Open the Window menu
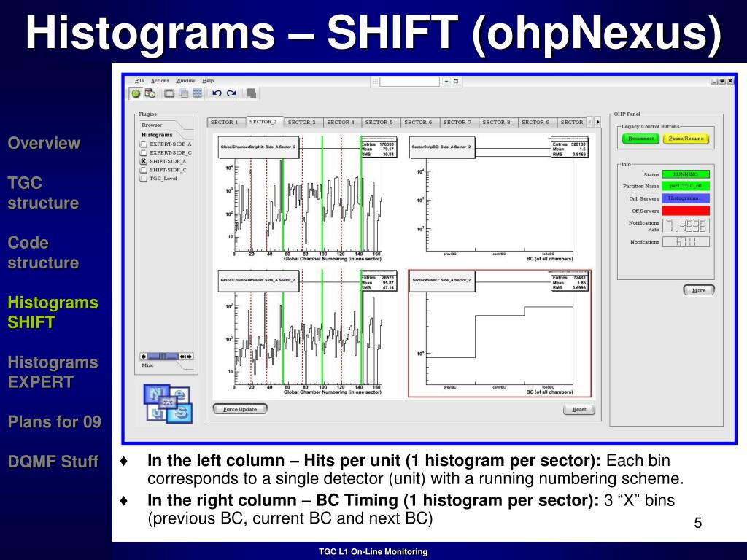 click(185, 80)
